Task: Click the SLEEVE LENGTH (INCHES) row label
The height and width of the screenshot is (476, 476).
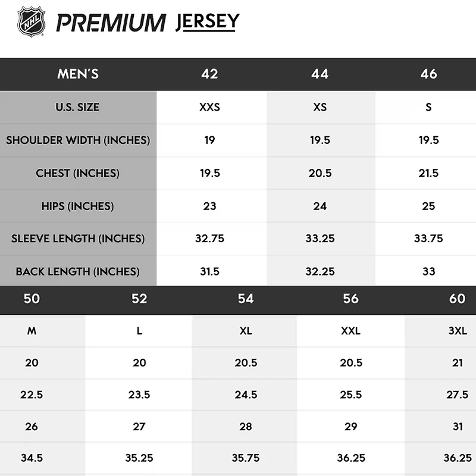Action: pyautogui.click(x=78, y=239)
